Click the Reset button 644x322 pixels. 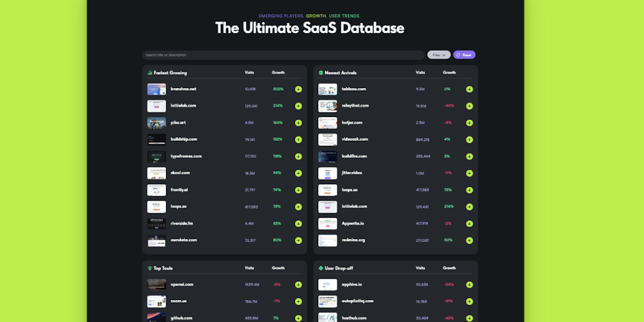point(464,55)
